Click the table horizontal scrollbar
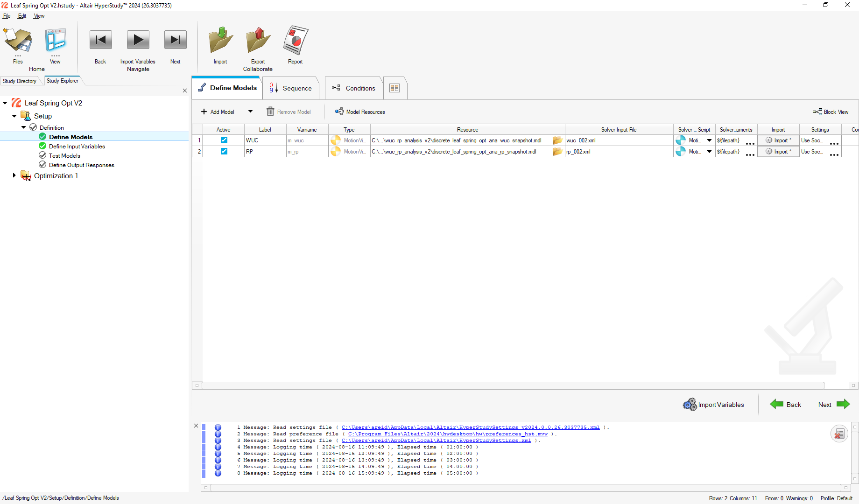Screen dimensions: 859x504 513,385
